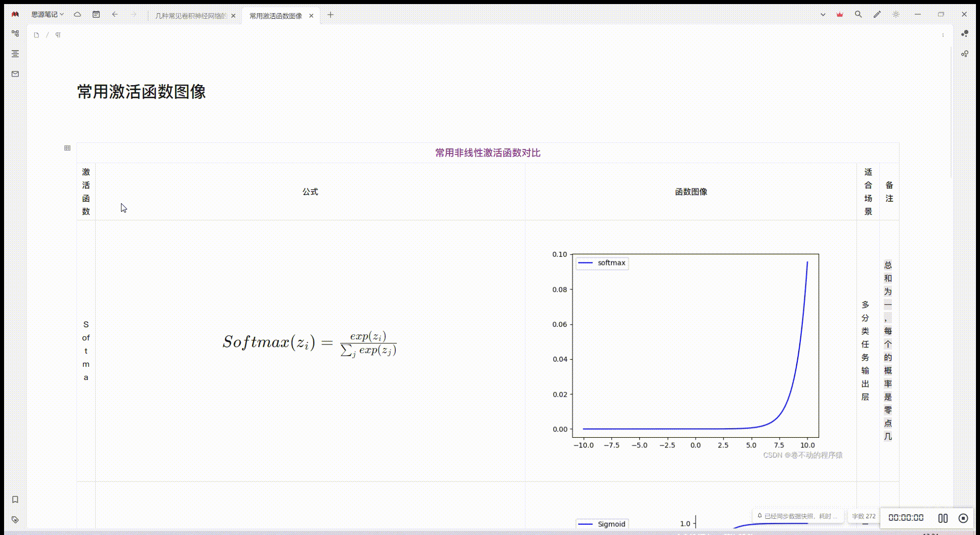Select the 常用激活函数图像 tab
This screenshot has width=980, height=535.
(x=276, y=15)
